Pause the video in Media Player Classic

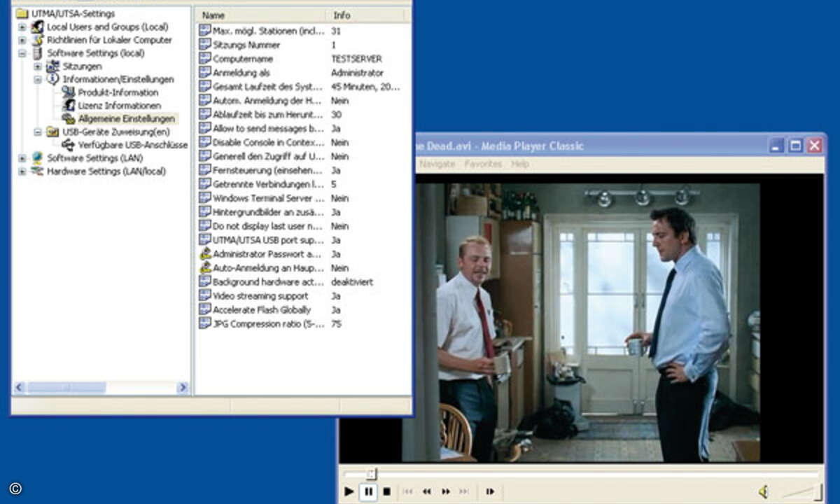368,492
